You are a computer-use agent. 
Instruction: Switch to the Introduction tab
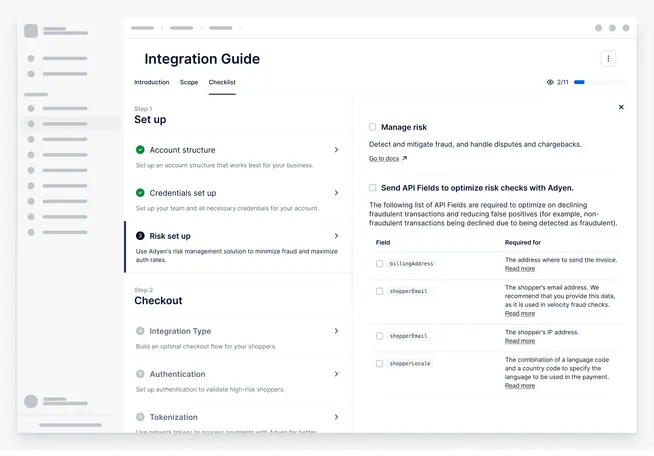[151, 82]
